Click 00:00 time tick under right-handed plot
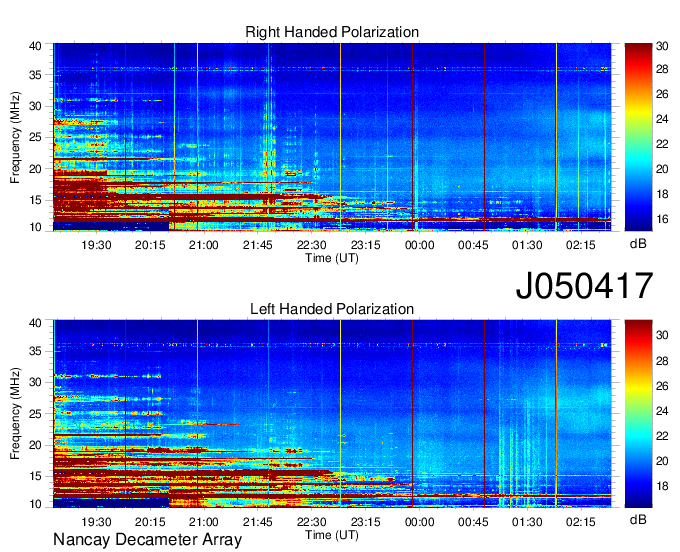Screen dimensions: 680x552 pos(419,245)
